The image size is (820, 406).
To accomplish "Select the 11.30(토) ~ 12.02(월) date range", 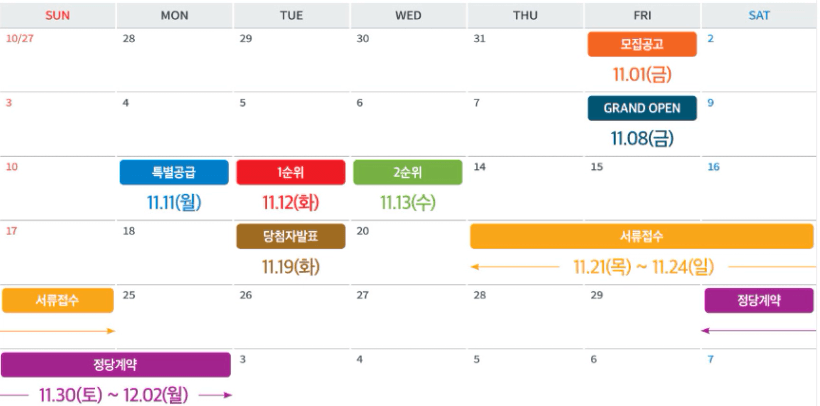I will [116, 394].
